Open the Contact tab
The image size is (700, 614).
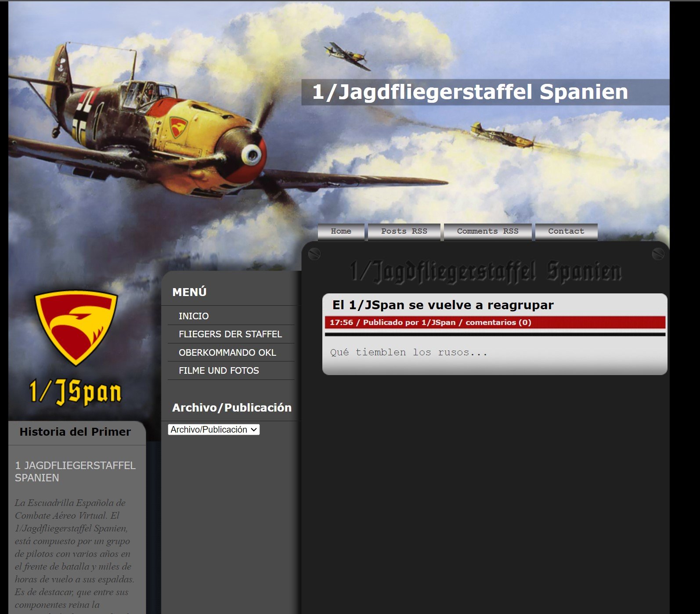[x=566, y=231]
